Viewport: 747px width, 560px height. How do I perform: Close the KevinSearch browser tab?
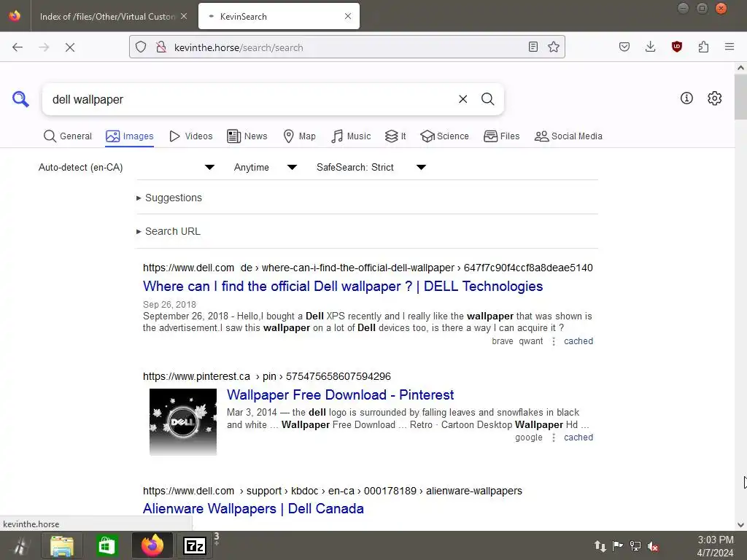348,16
